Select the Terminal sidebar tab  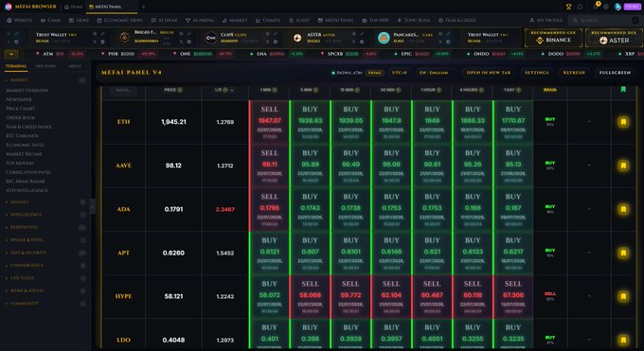point(16,66)
